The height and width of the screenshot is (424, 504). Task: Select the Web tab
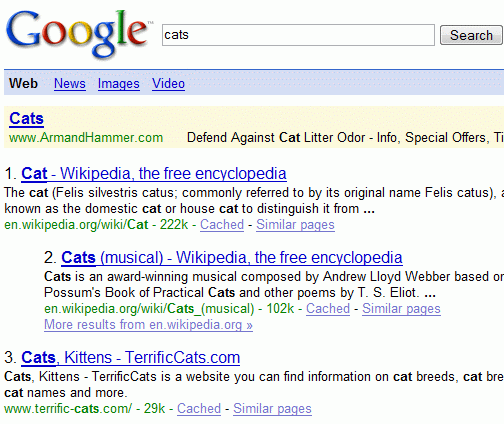coord(23,83)
